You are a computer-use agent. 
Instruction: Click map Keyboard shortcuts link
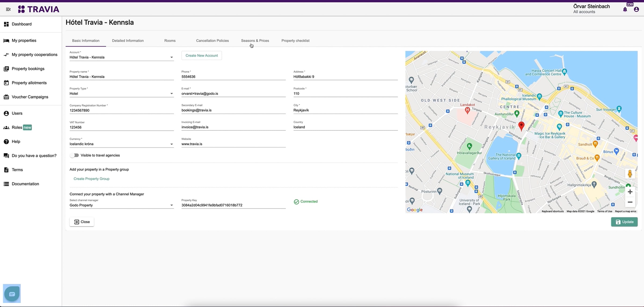click(552, 211)
